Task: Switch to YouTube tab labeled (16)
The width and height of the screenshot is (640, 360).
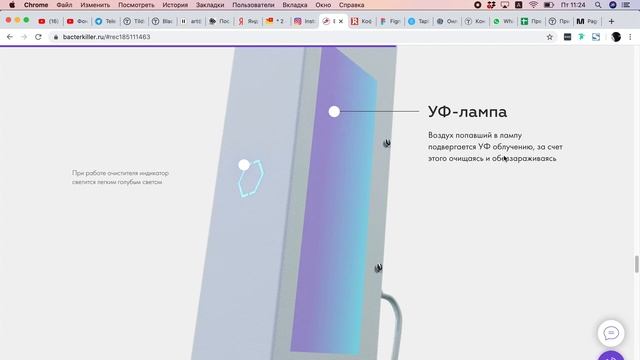Action: coord(48,21)
